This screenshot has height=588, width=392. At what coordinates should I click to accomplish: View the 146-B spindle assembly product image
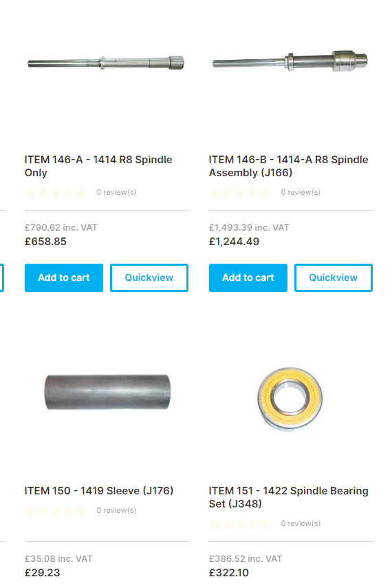coord(290,61)
